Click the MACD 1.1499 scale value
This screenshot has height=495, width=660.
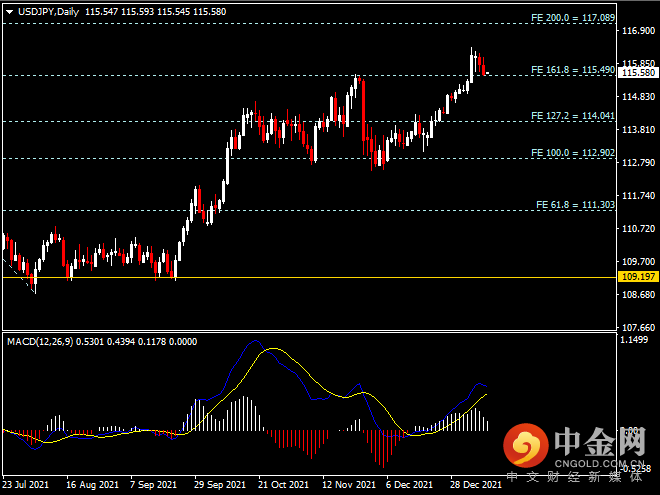tap(634, 340)
